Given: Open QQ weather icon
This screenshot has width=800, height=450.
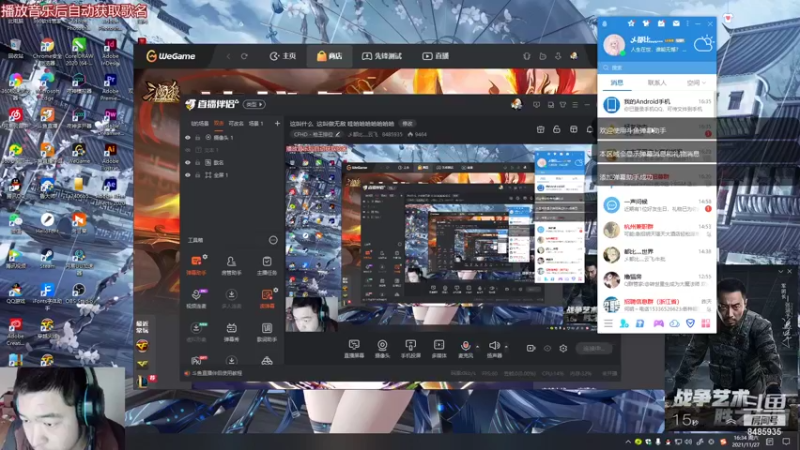Looking at the screenshot, I should [x=704, y=44].
